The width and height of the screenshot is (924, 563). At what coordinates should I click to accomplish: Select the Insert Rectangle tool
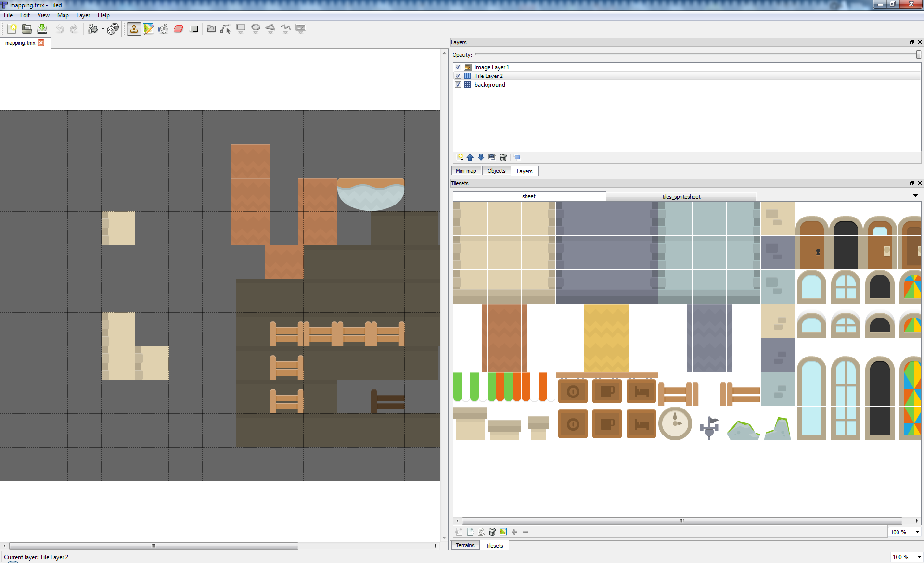tap(241, 29)
